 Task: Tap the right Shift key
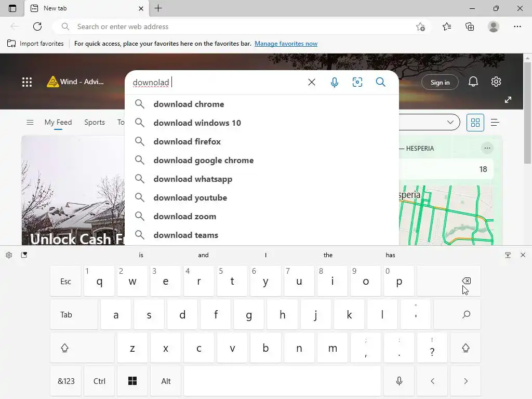[465, 348]
